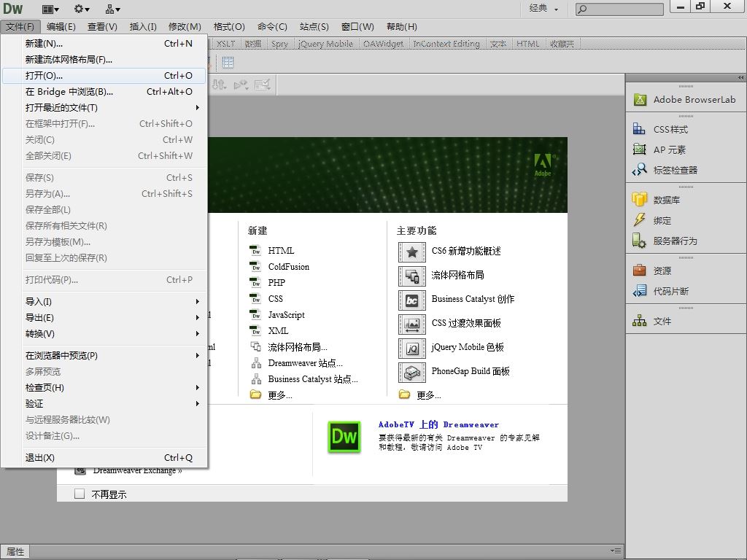Open the 数据库 panel icon
747x560 pixels.
click(639, 200)
